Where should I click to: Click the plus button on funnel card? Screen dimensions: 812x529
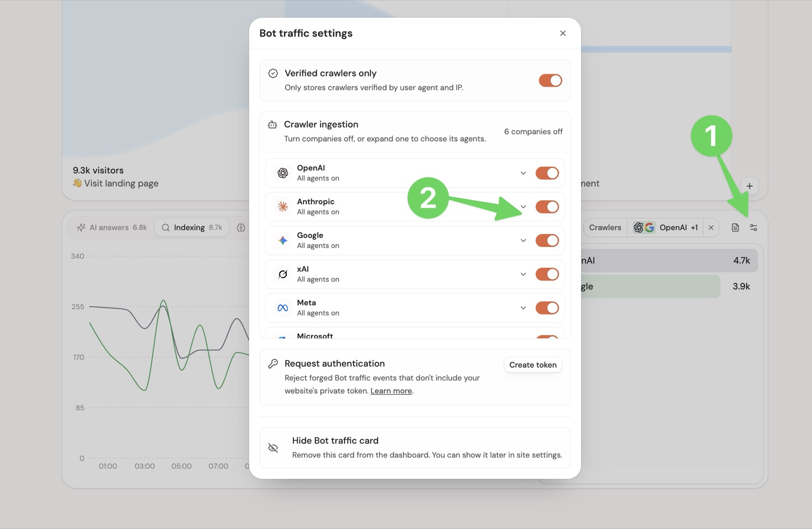(750, 186)
